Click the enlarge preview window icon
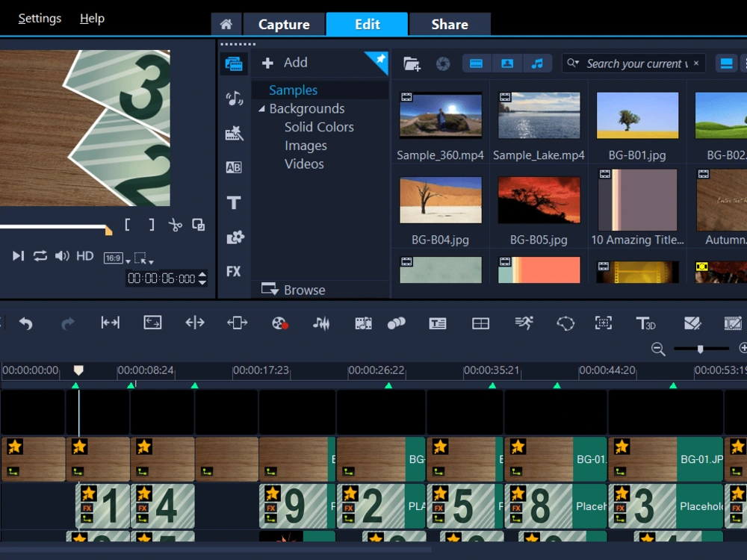747x560 pixels. click(x=198, y=224)
